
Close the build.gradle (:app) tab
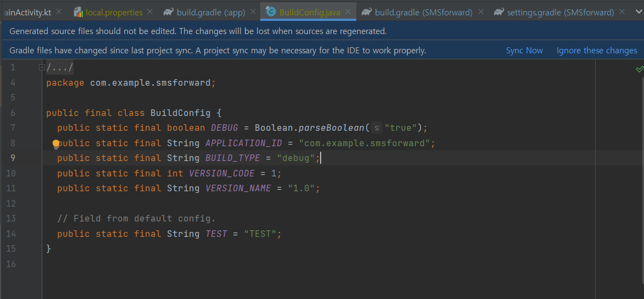pos(253,12)
